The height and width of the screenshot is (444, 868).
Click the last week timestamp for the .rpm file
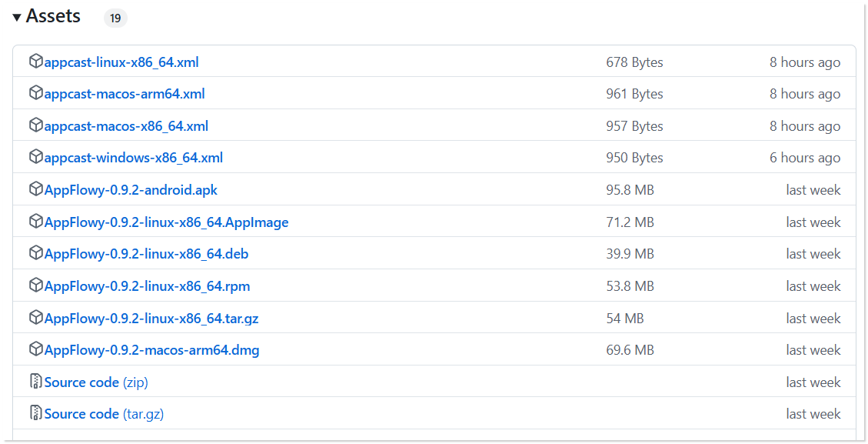[x=813, y=286]
